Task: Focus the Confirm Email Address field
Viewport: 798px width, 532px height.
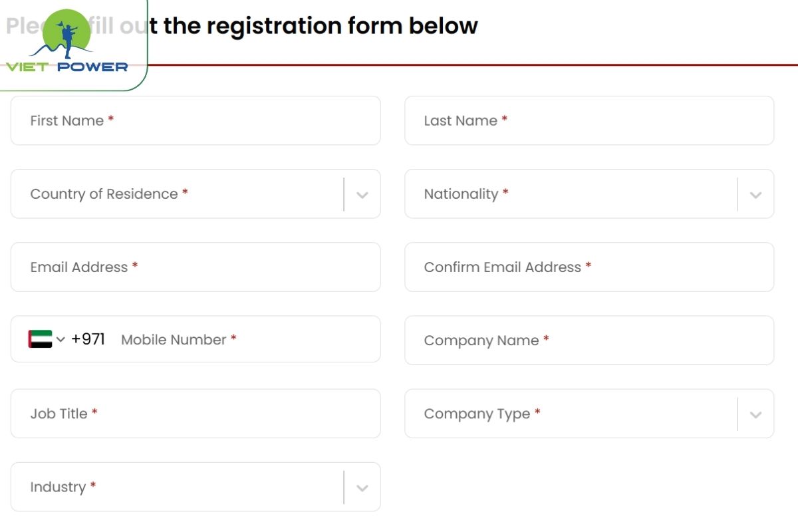Action: pyautogui.click(x=589, y=267)
